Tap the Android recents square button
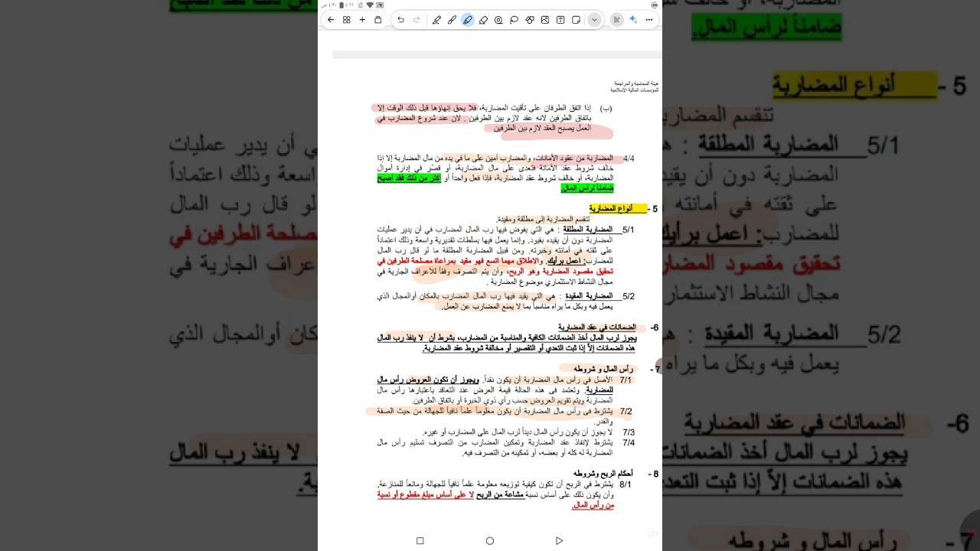Viewport: 980px width, 551px height. (x=420, y=540)
